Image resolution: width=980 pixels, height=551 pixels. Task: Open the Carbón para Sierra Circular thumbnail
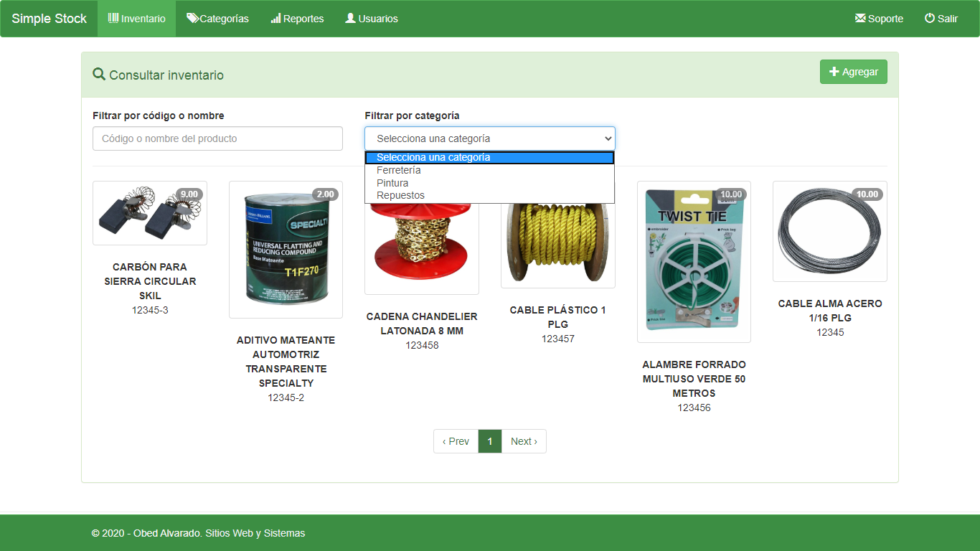point(150,213)
